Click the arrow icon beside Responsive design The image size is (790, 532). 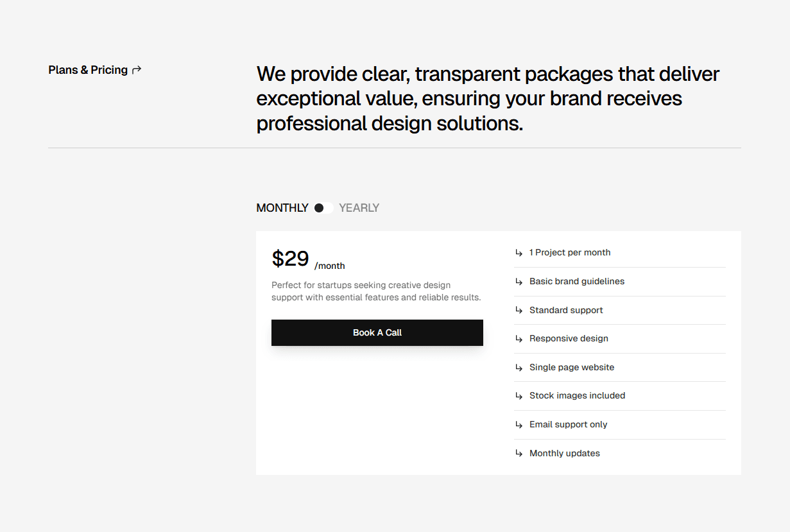(519, 339)
